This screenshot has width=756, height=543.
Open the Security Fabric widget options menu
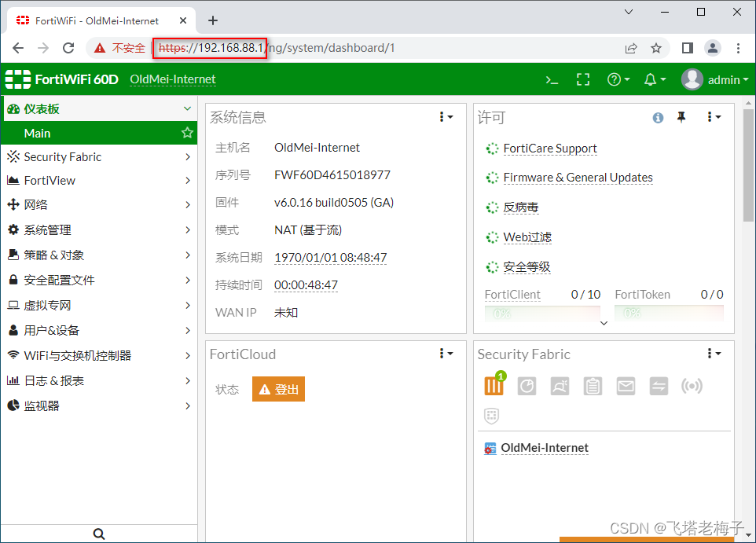tap(714, 354)
